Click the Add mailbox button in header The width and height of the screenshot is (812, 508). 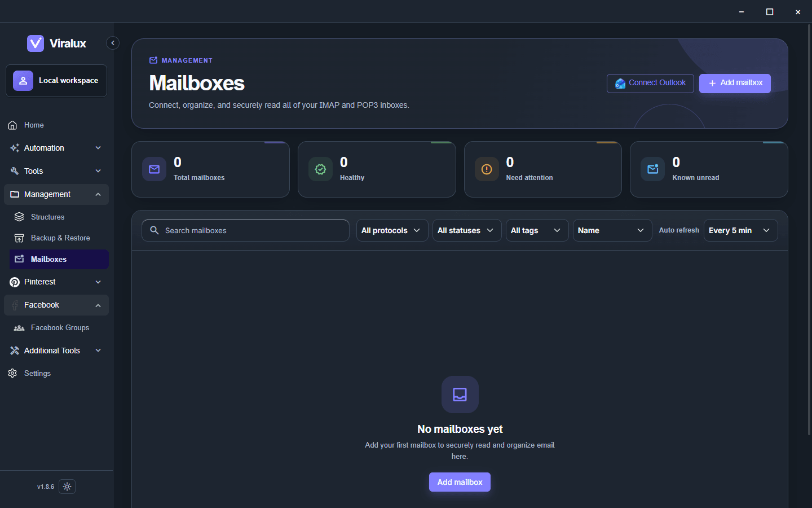click(x=735, y=84)
